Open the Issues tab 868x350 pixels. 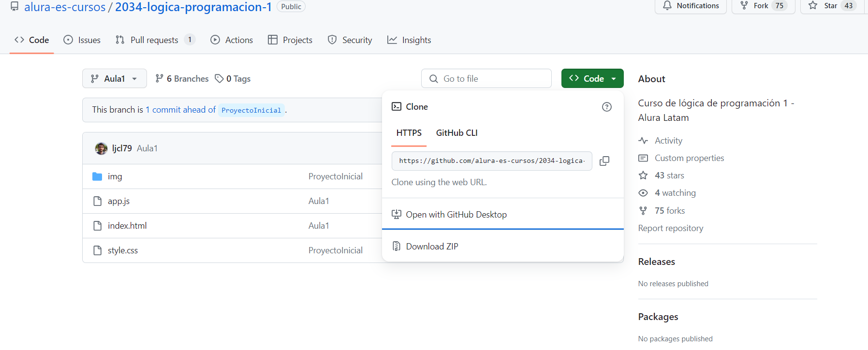82,40
